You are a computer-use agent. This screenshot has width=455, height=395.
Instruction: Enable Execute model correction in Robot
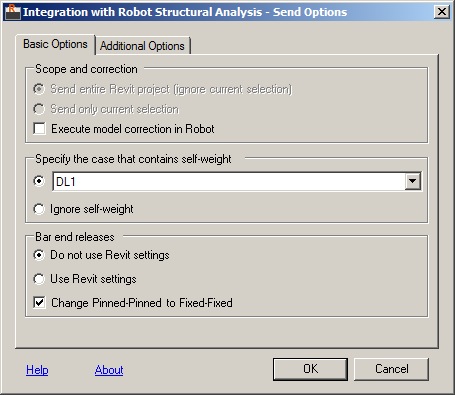click(39, 129)
